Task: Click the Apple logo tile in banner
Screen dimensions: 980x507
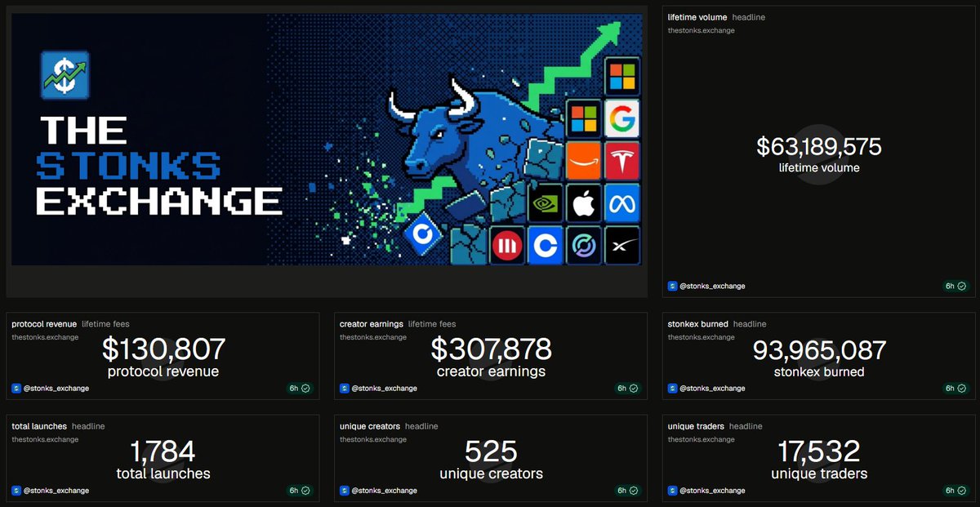Action: click(x=583, y=203)
